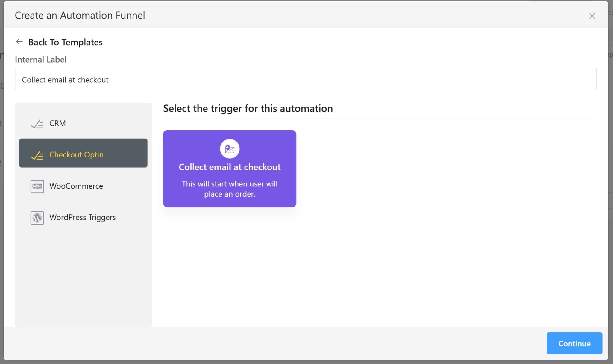Screen dimensions: 613x364
Task: Click the envelope icon on the trigger card
Action: [x=229, y=148]
